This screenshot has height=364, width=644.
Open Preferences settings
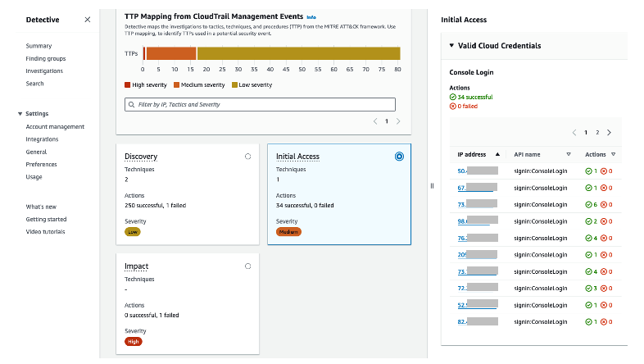coord(41,164)
